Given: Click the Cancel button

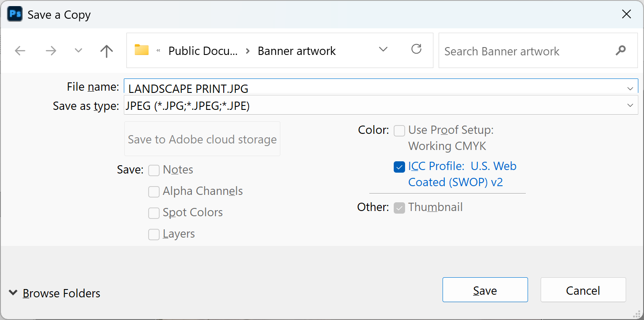Looking at the screenshot, I should pyautogui.click(x=583, y=290).
